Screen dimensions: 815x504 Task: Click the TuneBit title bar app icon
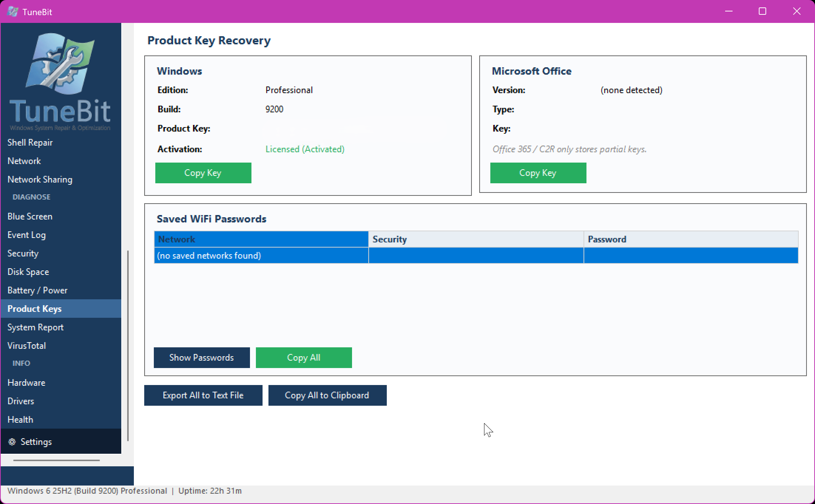coord(13,11)
